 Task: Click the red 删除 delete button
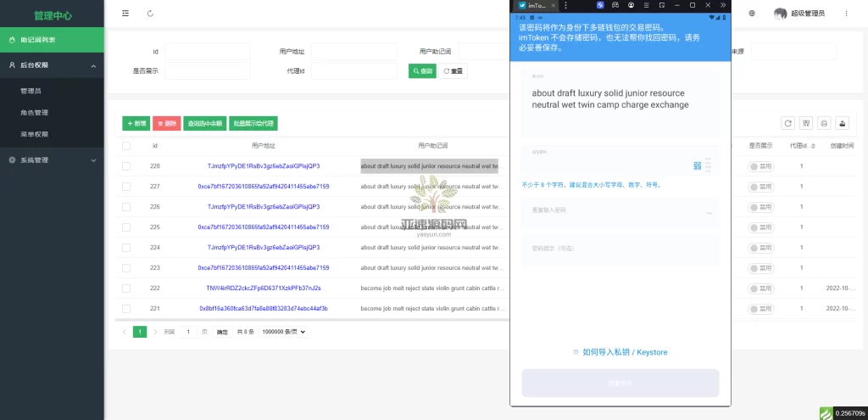pyautogui.click(x=167, y=124)
